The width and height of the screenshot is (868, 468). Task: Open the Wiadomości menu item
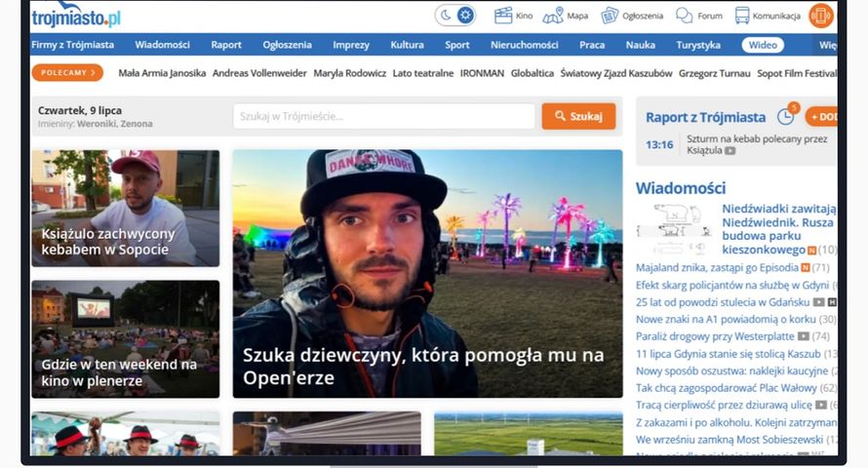(162, 45)
